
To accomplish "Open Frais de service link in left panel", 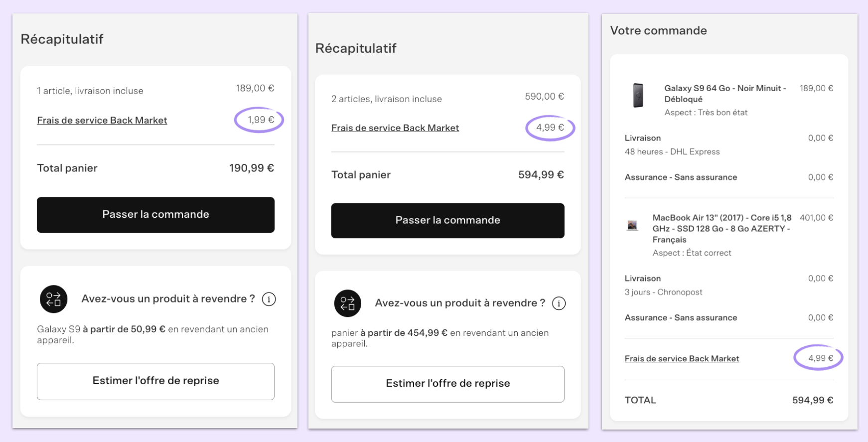I will click(x=102, y=120).
